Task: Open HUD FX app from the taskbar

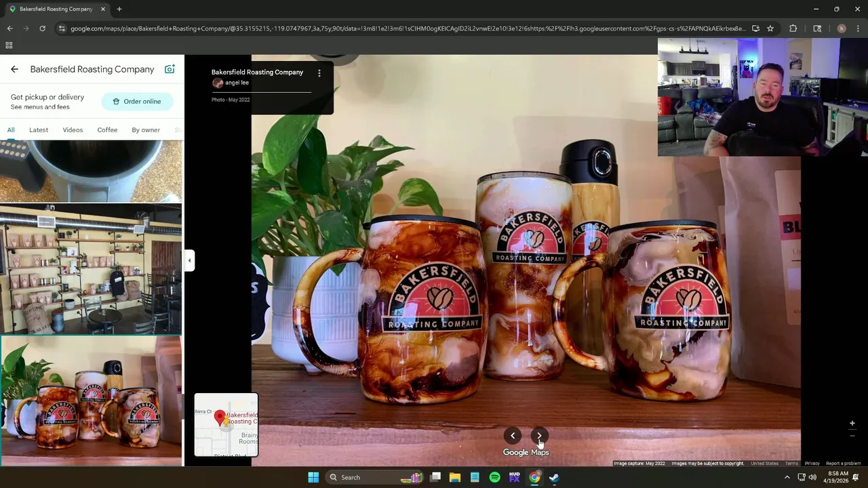Action: tap(514, 477)
